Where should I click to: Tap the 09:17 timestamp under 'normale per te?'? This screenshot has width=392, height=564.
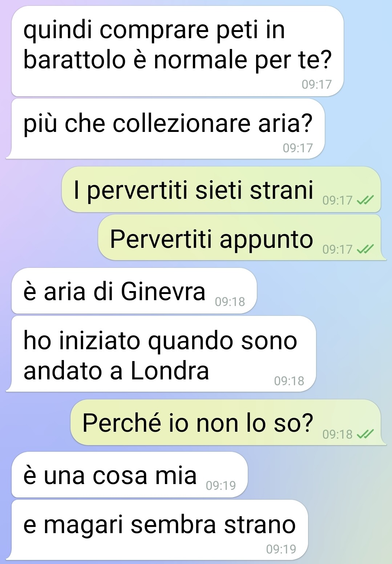pos(317,84)
